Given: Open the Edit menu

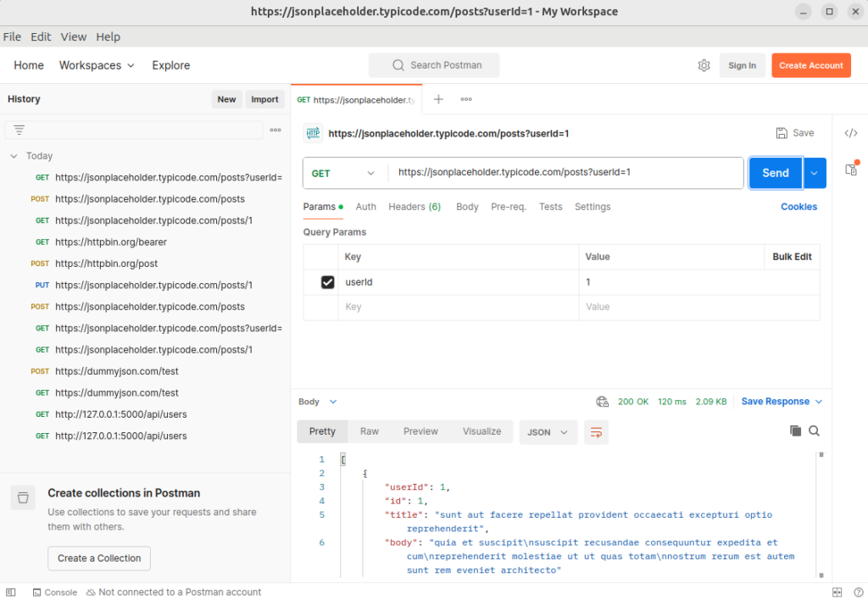Looking at the screenshot, I should point(41,37).
